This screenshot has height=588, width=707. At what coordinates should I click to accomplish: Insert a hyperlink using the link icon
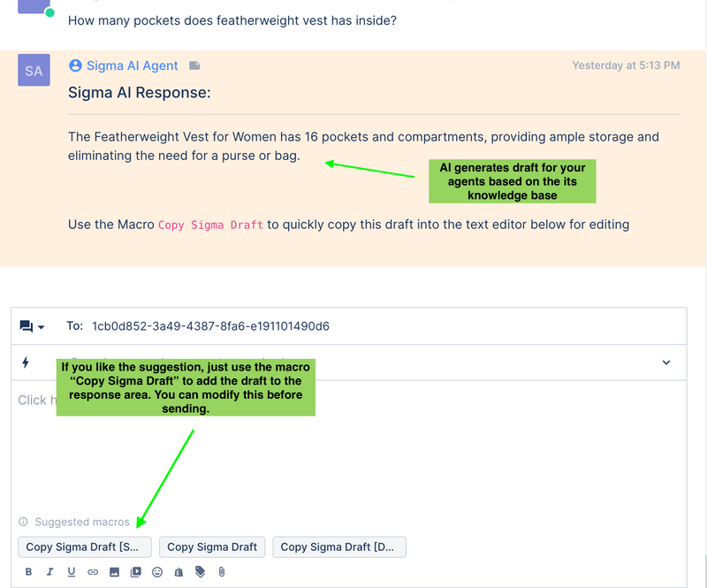click(x=93, y=572)
